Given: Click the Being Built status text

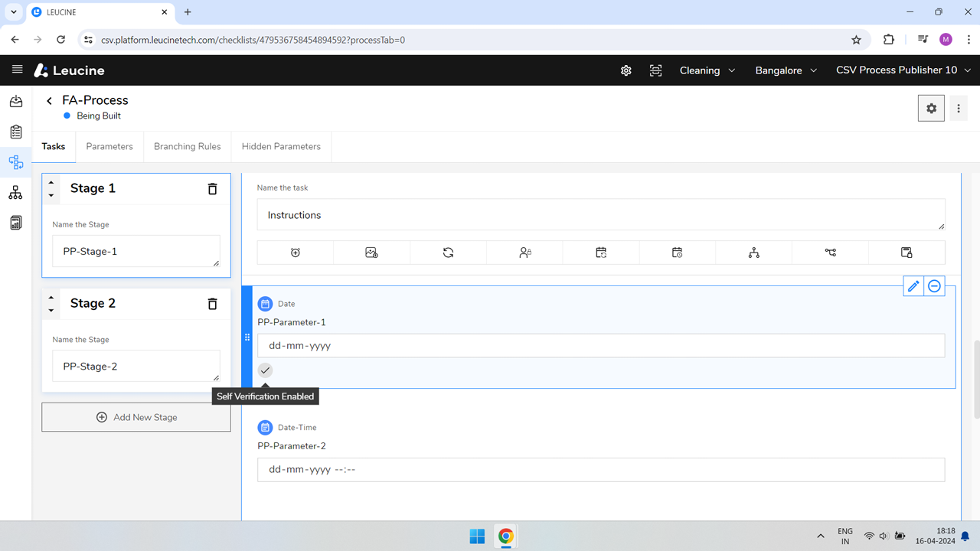Looking at the screenshot, I should coord(99,116).
